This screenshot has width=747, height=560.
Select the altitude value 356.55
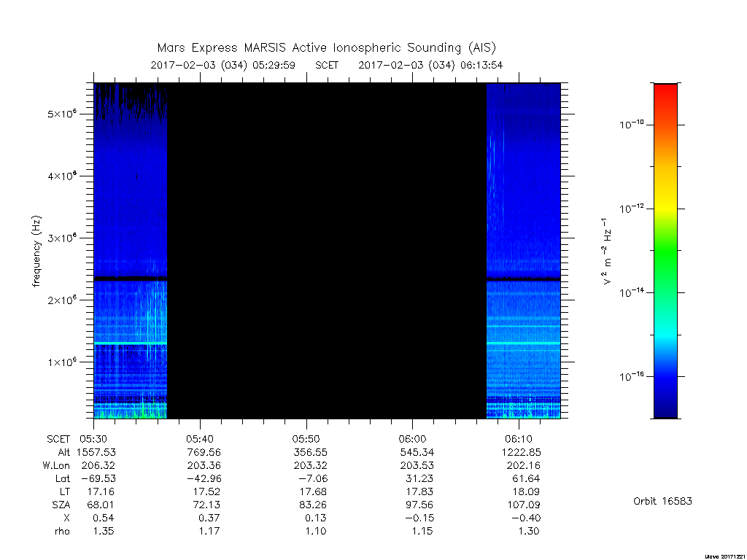[311, 452]
